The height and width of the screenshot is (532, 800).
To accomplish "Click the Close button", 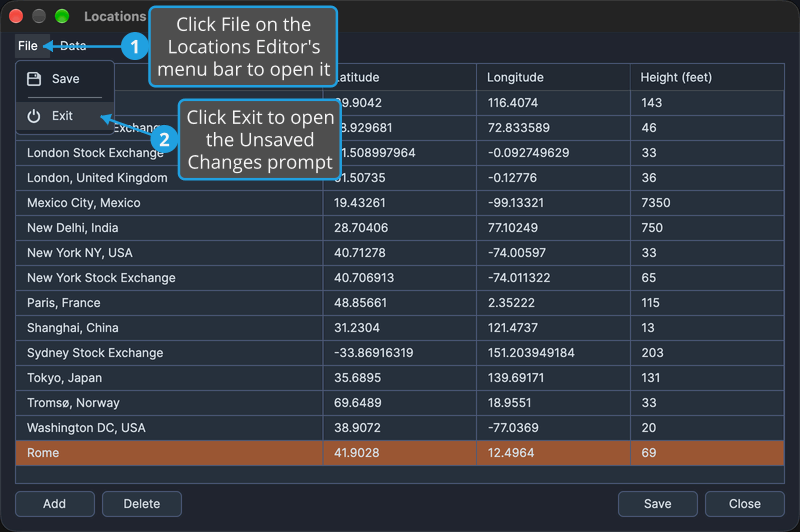I will point(745,504).
